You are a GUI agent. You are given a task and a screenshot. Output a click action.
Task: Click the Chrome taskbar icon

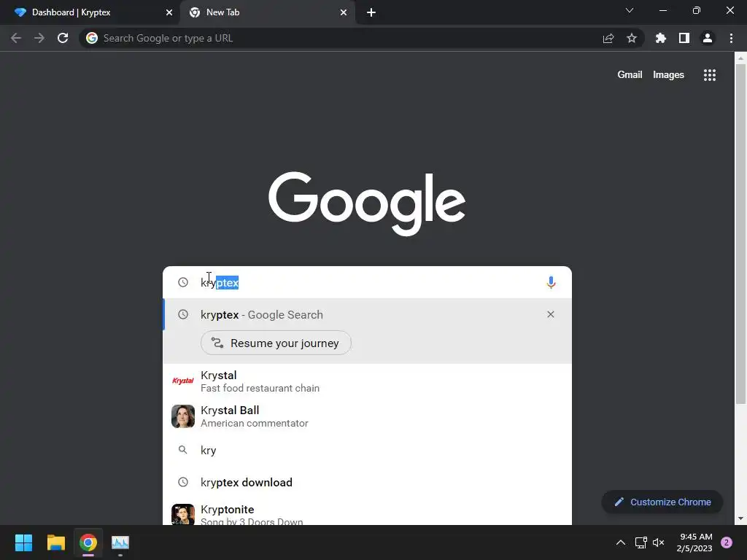(x=88, y=542)
